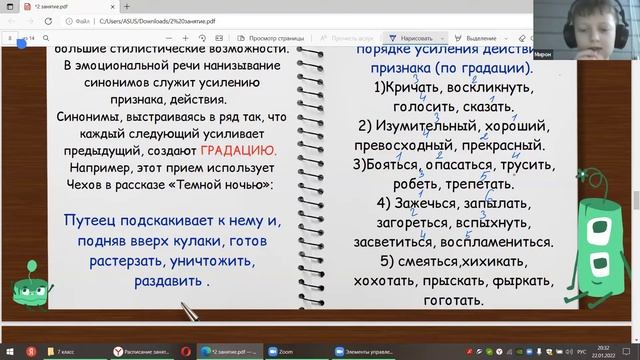Reload the PDF page
This screenshot has width=640, height=360.
click(48, 21)
